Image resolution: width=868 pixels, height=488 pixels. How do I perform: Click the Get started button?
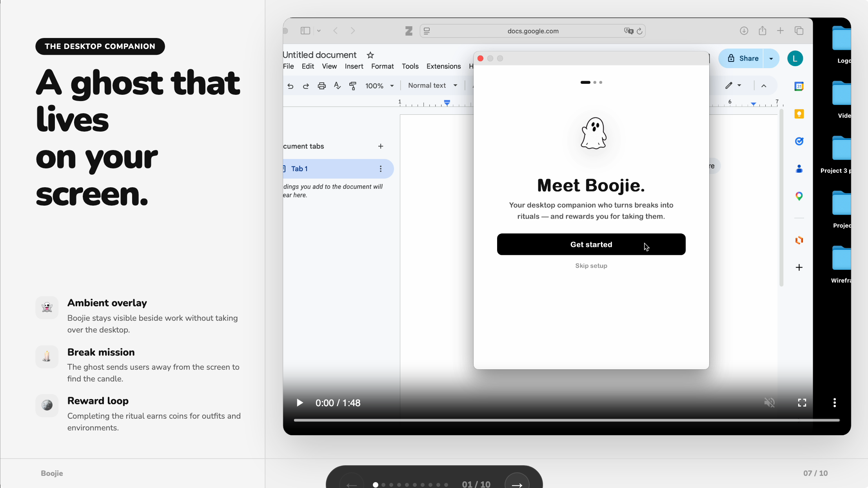[591, 244]
